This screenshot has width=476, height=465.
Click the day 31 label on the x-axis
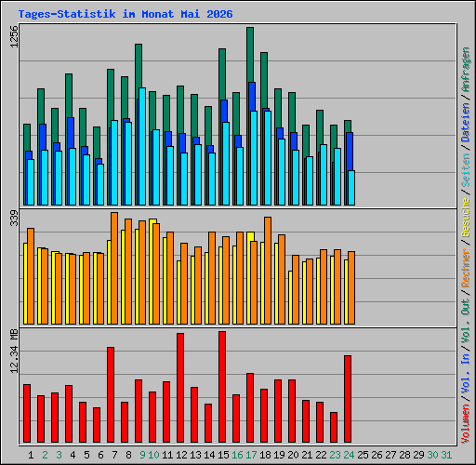pos(446,455)
